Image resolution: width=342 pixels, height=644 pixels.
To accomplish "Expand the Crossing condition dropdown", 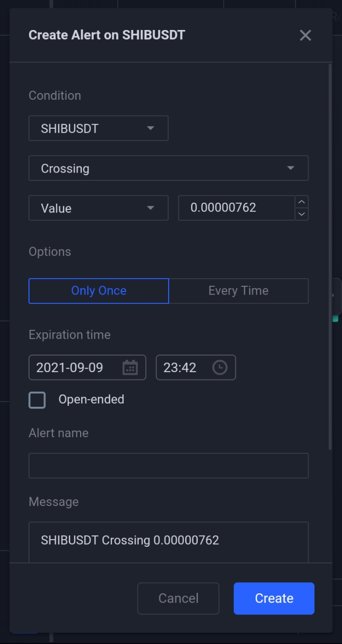I will 169,168.
